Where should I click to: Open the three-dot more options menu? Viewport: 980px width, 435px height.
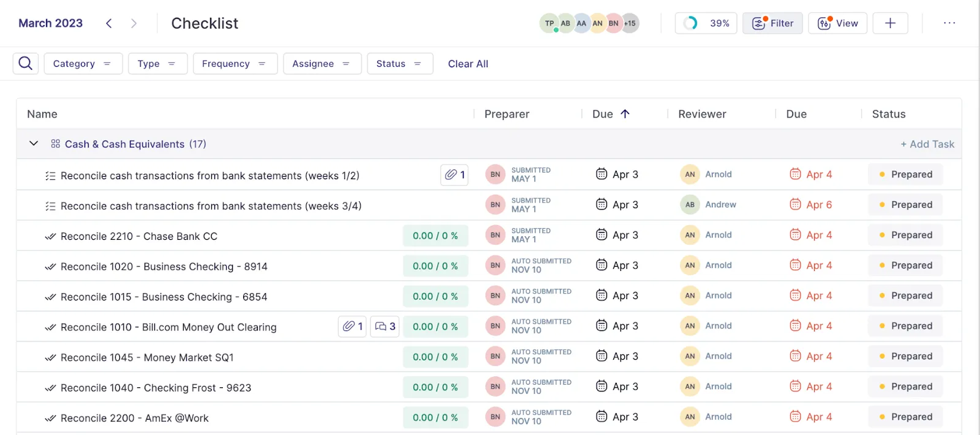(x=949, y=23)
